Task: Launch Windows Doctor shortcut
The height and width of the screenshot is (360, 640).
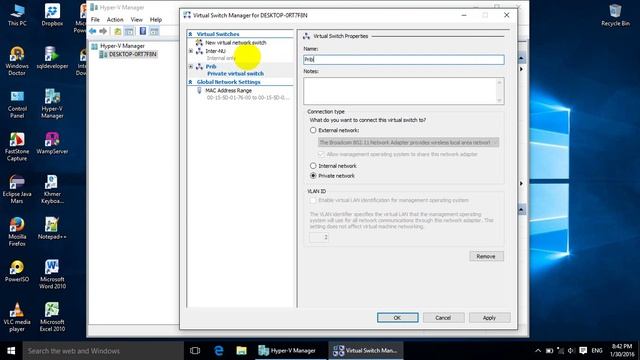Action: (17, 61)
